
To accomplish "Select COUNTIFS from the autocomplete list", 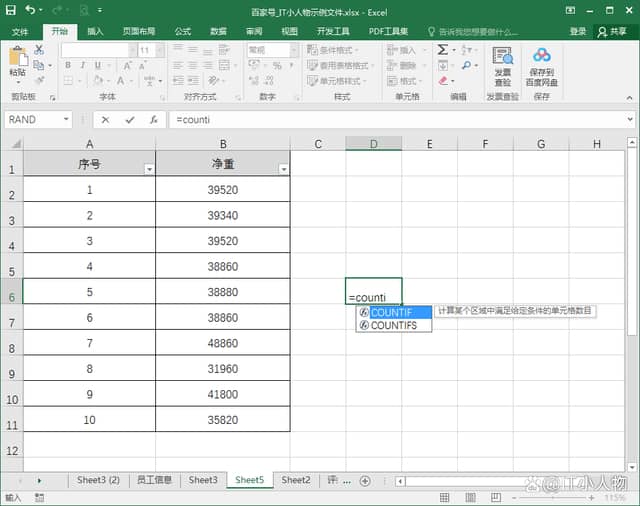I will [393, 325].
